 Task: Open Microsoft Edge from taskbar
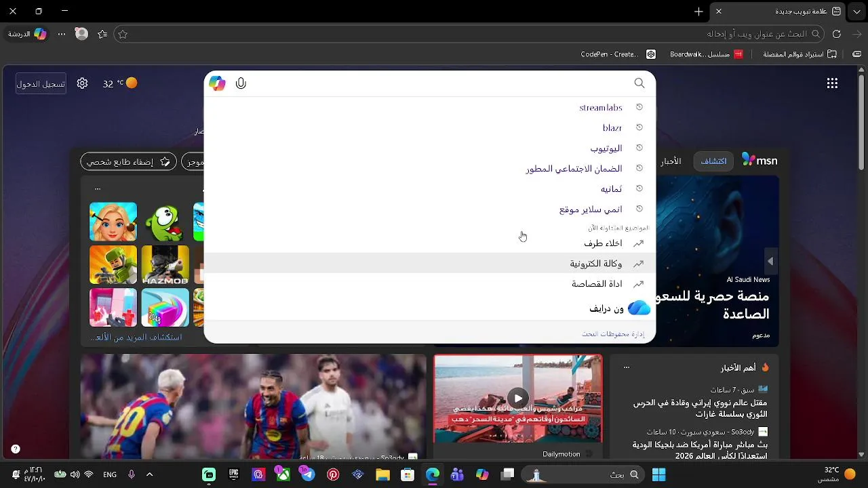coord(433,474)
